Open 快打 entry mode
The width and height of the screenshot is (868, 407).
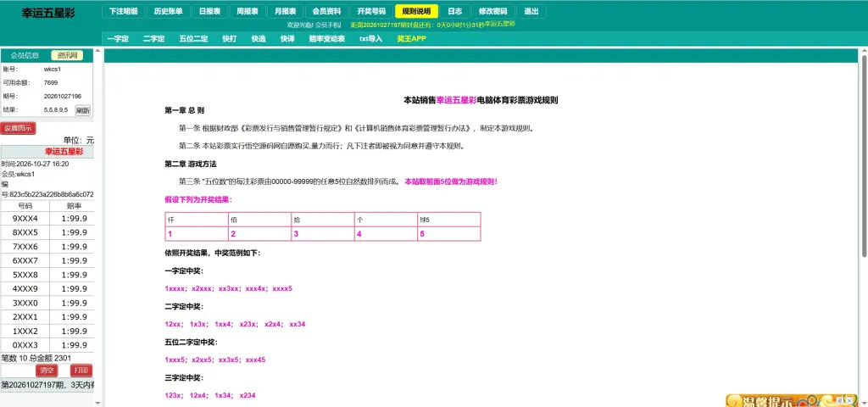pyautogui.click(x=230, y=39)
